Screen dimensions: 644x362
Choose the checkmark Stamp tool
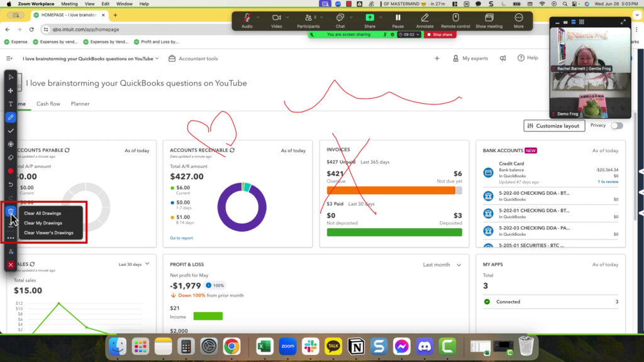click(x=11, y=131)
